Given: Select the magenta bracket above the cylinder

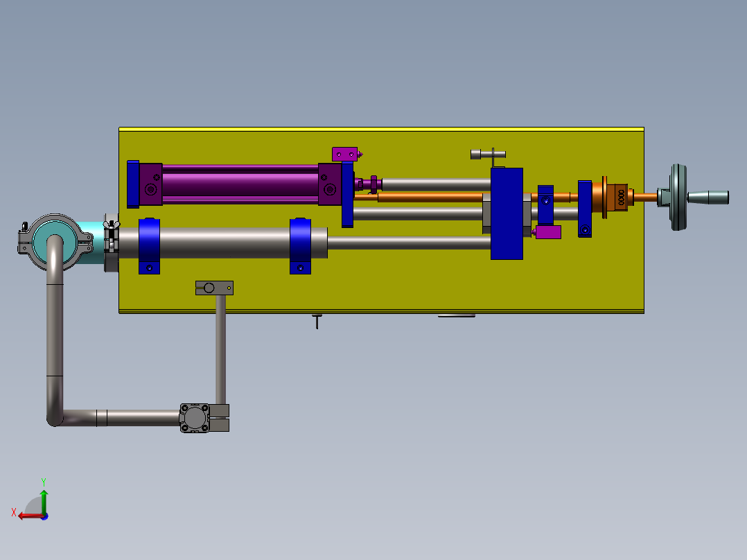Looking at the screenshot, I should 344,154.
